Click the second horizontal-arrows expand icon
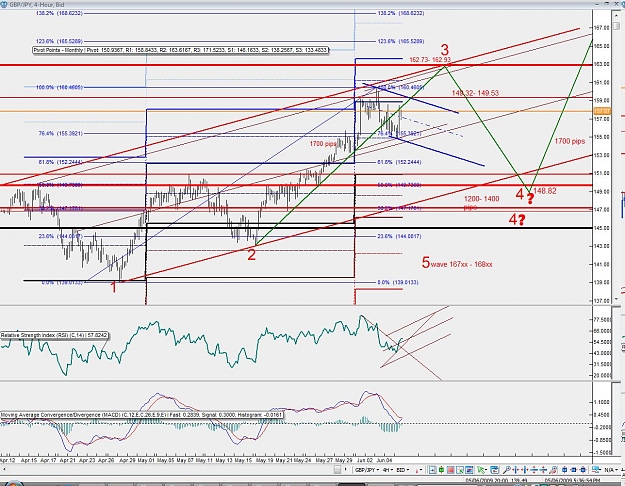The height and width of the screenshot is (486, 625). 525,470
